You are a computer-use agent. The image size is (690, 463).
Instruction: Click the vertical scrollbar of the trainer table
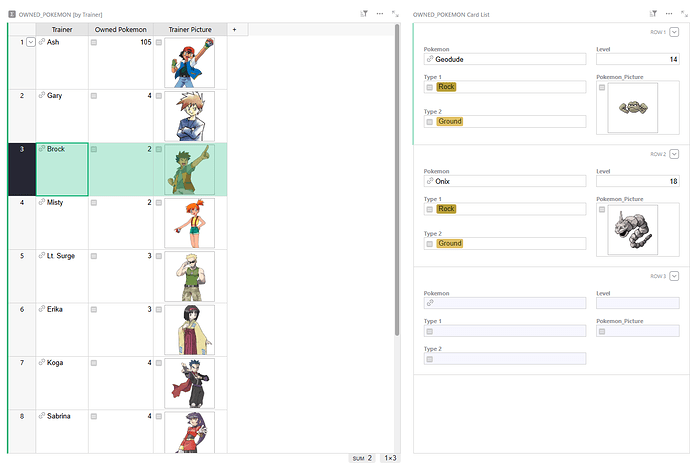[397, 180]
